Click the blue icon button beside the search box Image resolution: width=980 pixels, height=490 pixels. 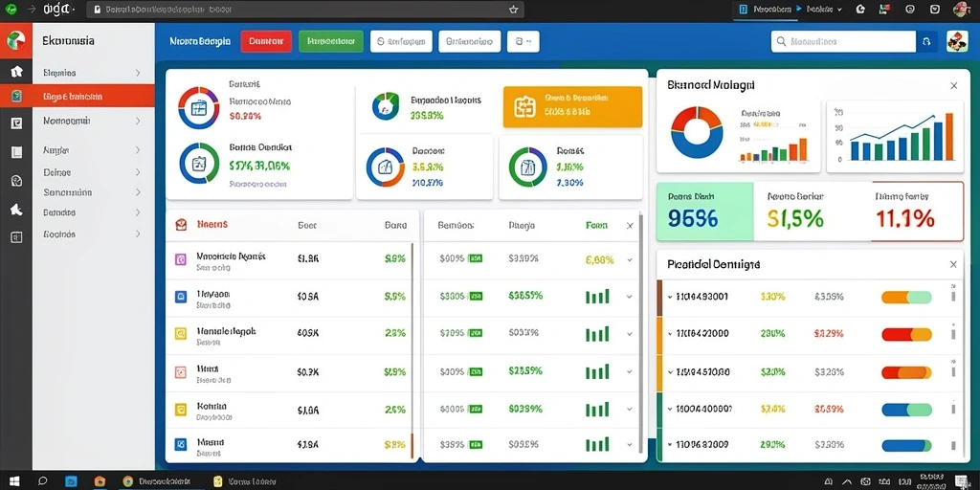pyautogui.click(x=926, y=42)
